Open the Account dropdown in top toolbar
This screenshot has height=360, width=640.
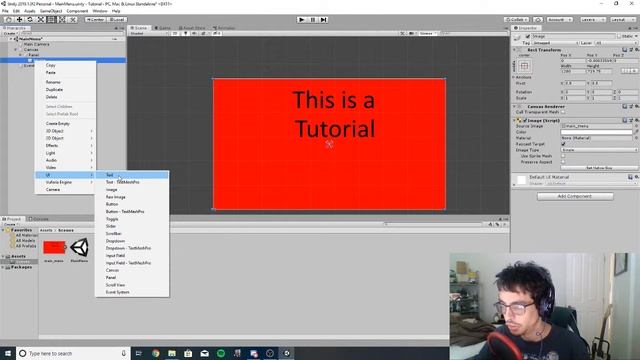point(560,20)
